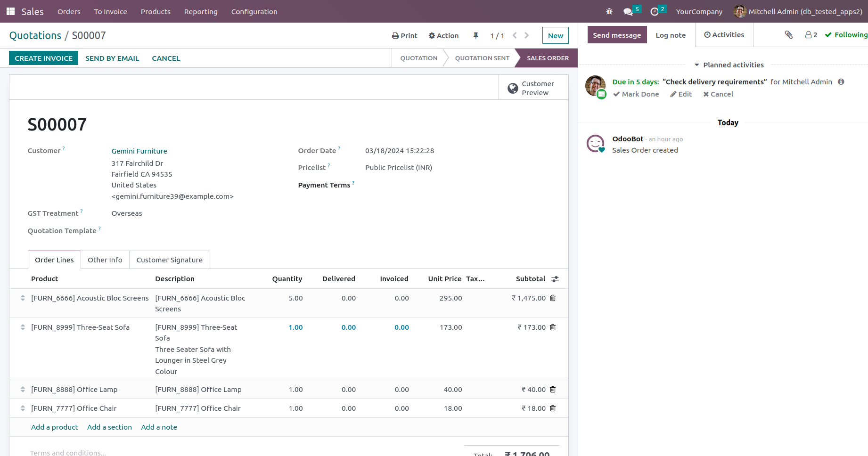Viewport: 868px width, 456px height.
Task: Toggle the Following subscription status
Action: click(x=846, y=35)
